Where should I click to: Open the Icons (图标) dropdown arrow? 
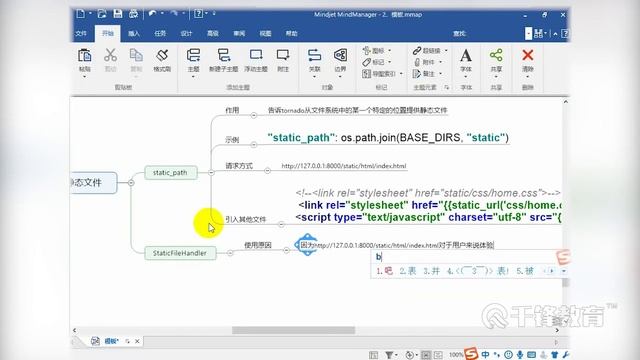click(x=389, y=51)
